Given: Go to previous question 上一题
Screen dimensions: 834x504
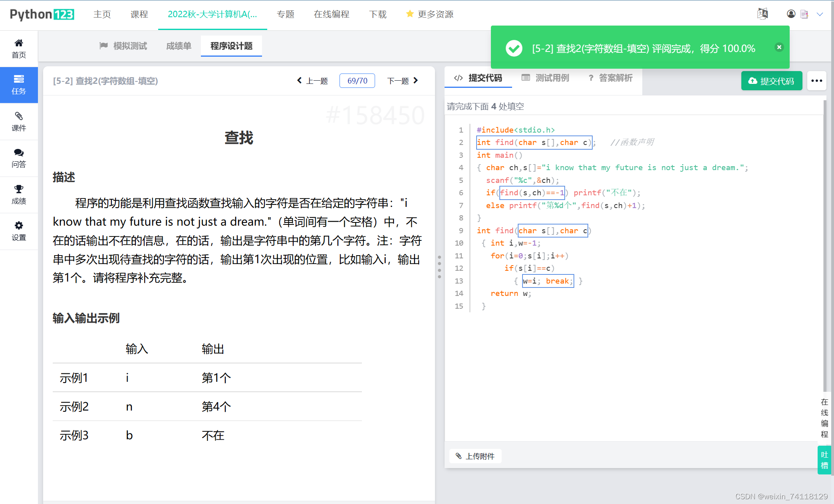Looking at the screenshot, I should point(312,81).
